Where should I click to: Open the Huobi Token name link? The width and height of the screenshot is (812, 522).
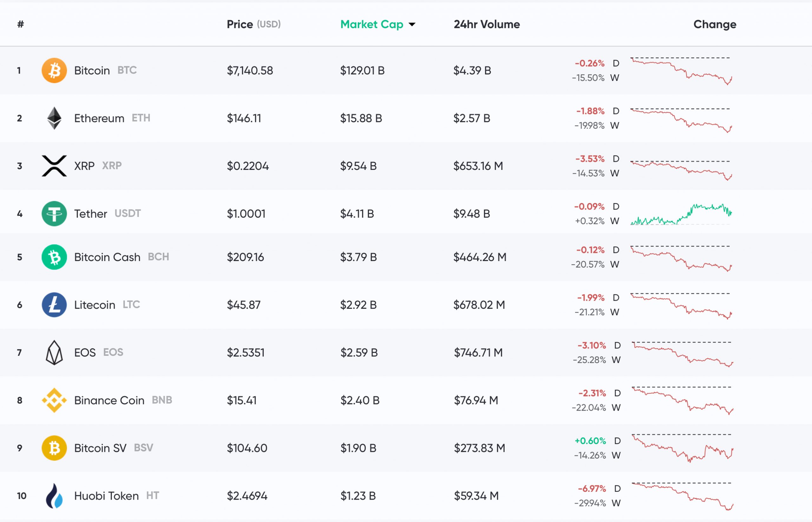106,496
